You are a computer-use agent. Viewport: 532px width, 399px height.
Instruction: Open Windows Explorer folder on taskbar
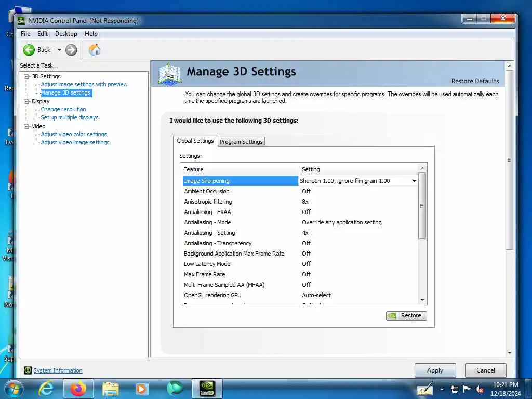110,389
